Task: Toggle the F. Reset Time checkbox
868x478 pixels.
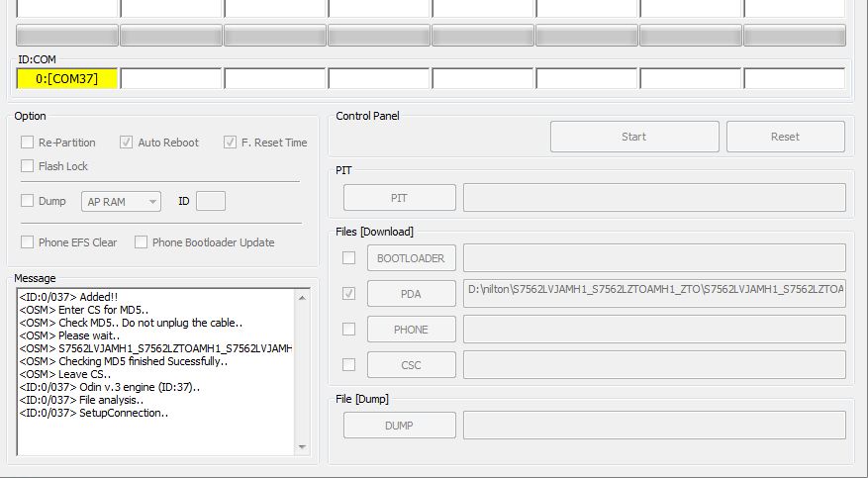Action: tap(230, 143)
